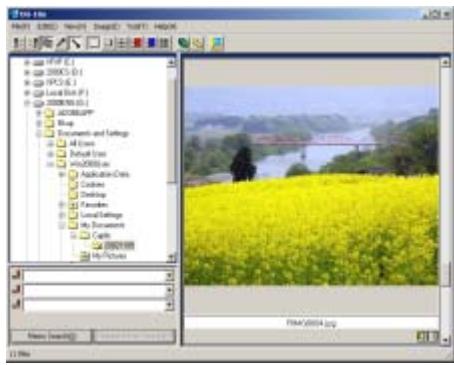
Task: Select the Cookies folder in the tree
Action: (92, 184)
